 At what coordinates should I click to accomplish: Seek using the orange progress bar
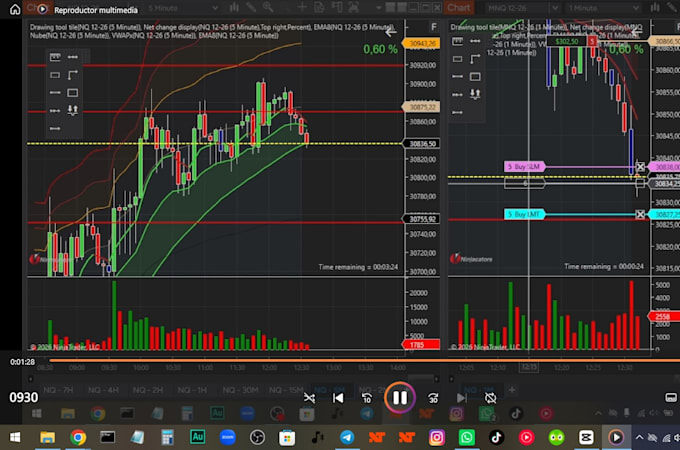tap(364, 360)
